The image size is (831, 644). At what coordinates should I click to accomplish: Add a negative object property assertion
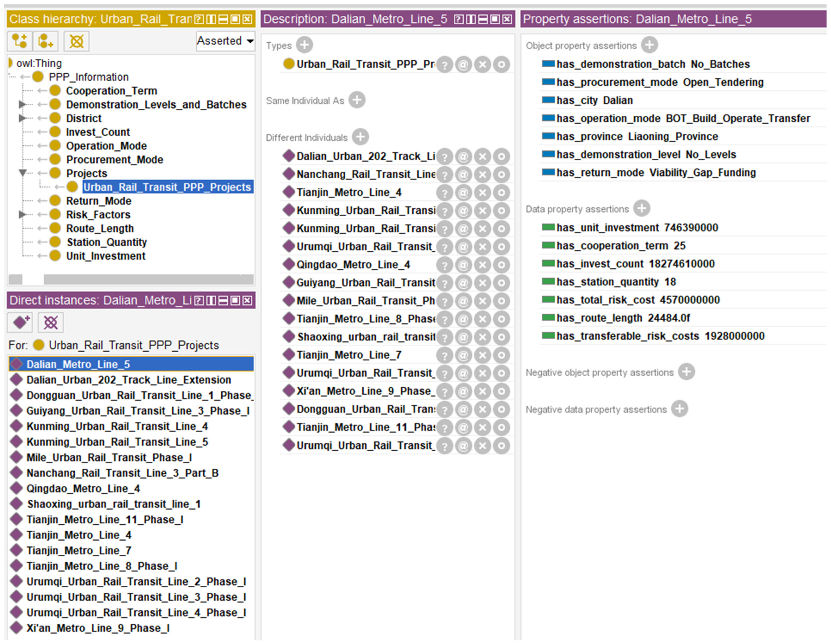686,371
